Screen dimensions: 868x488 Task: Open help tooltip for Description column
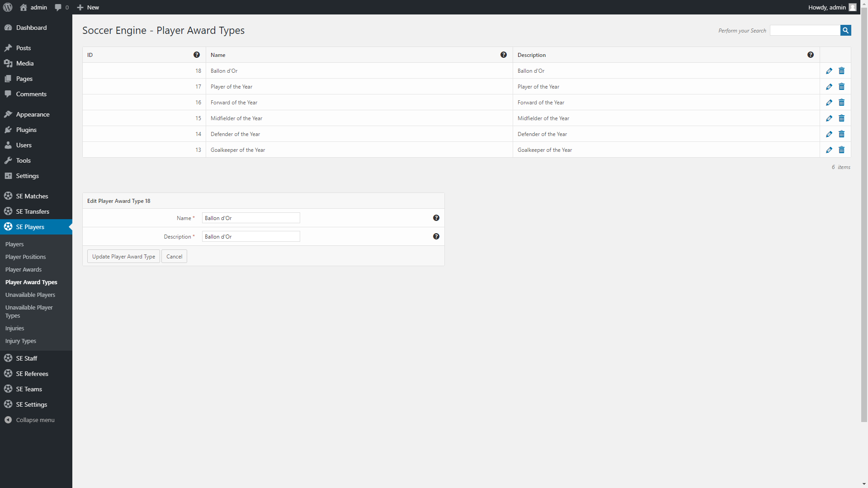tap(810, 55)
